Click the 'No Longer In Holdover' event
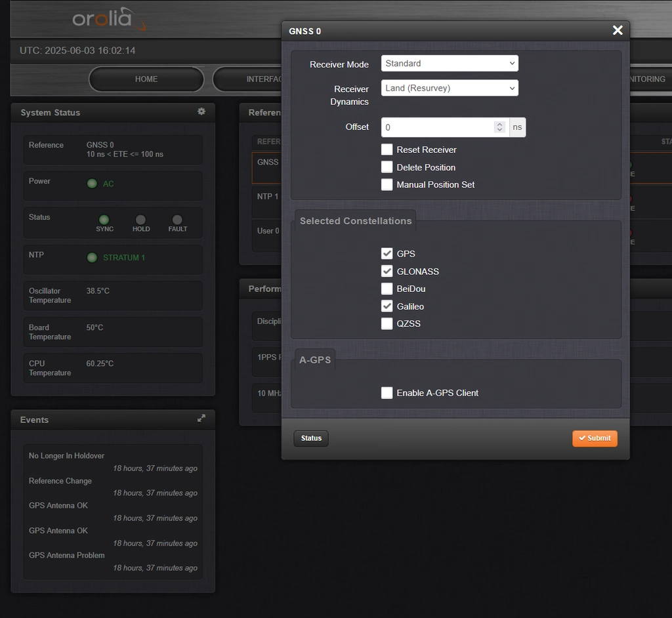Viewport: 672px width, 618px height. tap(66, 455)
